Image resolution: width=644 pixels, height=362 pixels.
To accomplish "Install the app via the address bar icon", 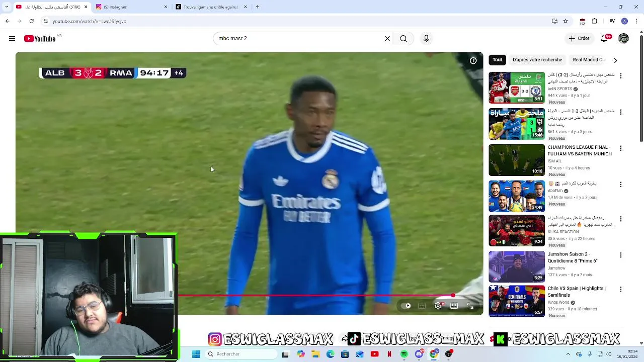I will tap(554, 21).
